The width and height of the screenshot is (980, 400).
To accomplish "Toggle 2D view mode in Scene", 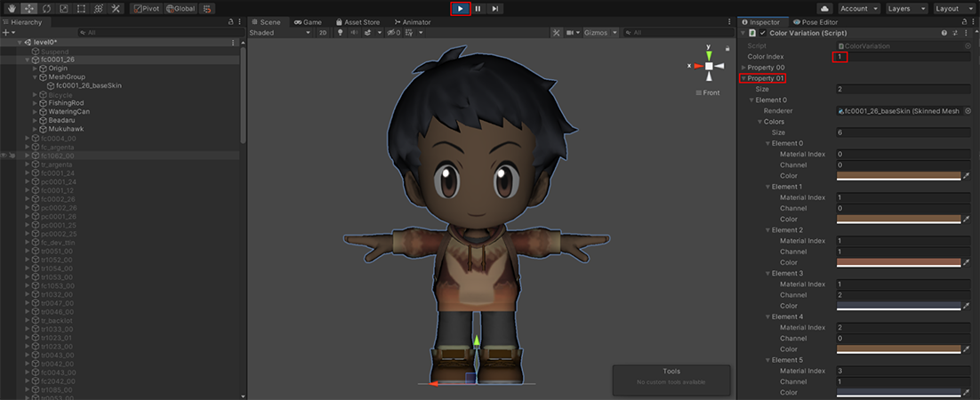I will pyautogui.click(x=323, y=33).
